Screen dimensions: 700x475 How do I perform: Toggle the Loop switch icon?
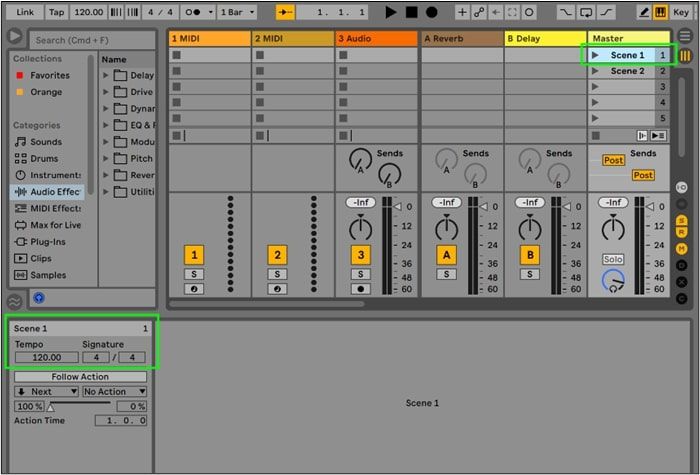point(586,12)
